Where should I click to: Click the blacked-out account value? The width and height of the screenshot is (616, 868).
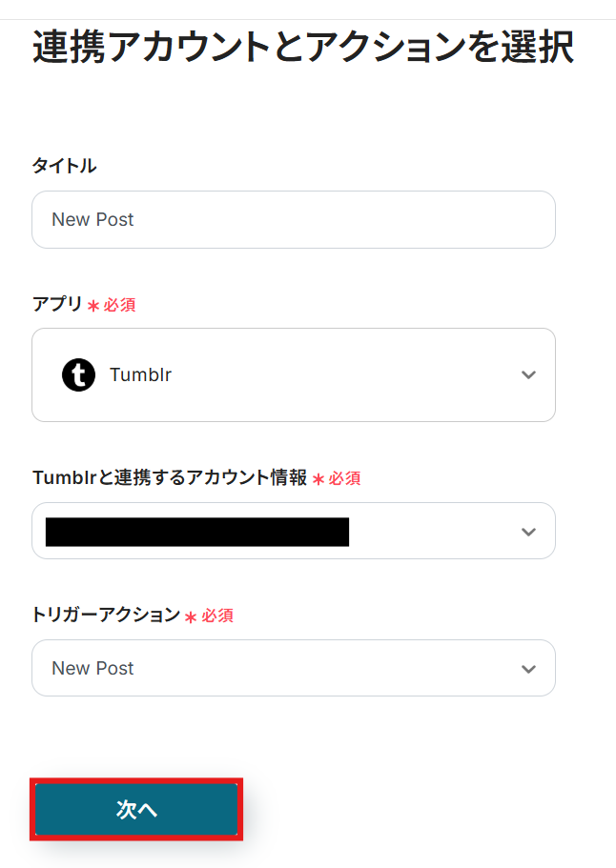(x=196, y=532)
